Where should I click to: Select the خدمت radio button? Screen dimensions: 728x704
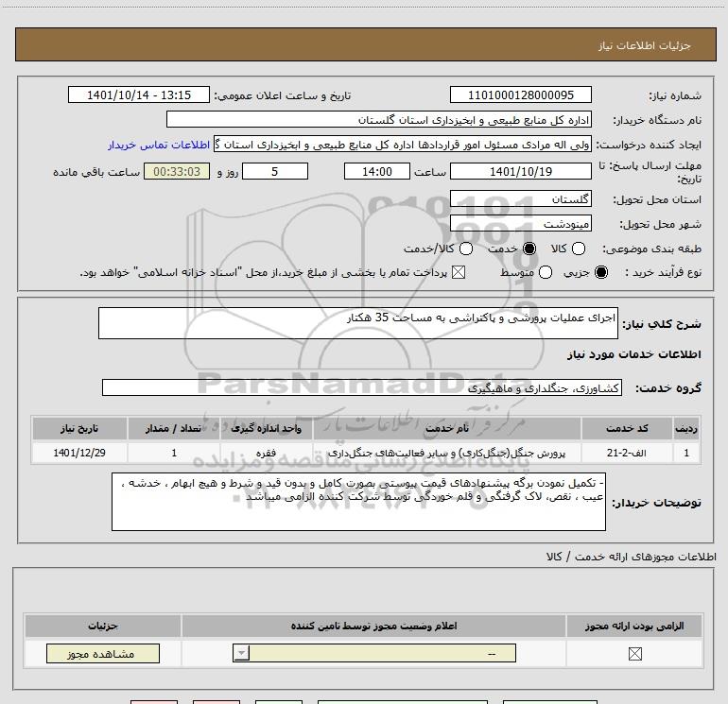(529, 249)
